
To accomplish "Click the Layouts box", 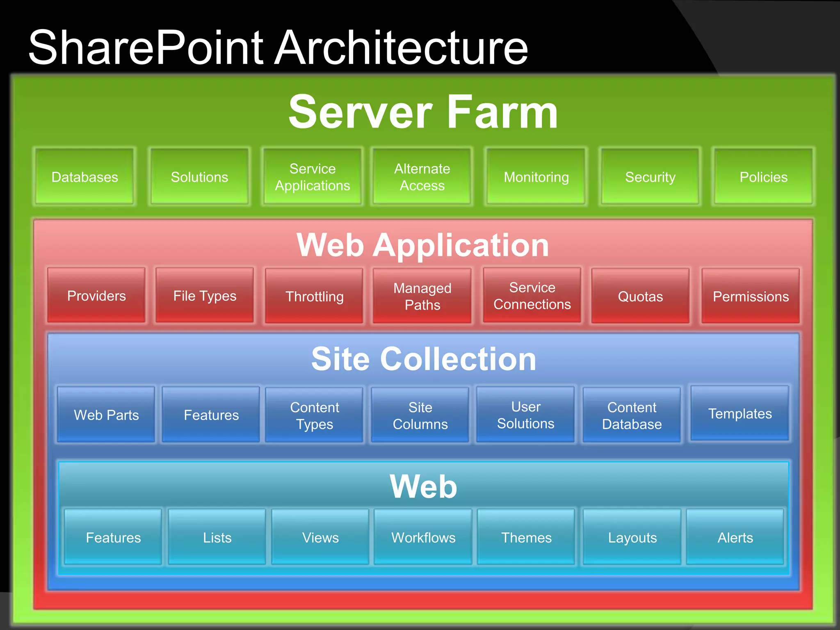I will click(x=632, y=537).
